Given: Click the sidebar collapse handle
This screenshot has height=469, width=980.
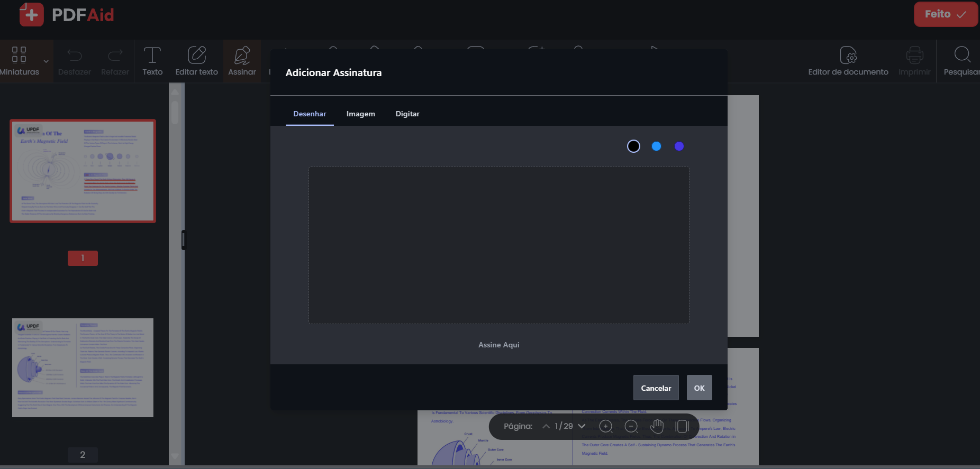Looking at the screenshot, I should pyautogui.click(x=184, y=240).
